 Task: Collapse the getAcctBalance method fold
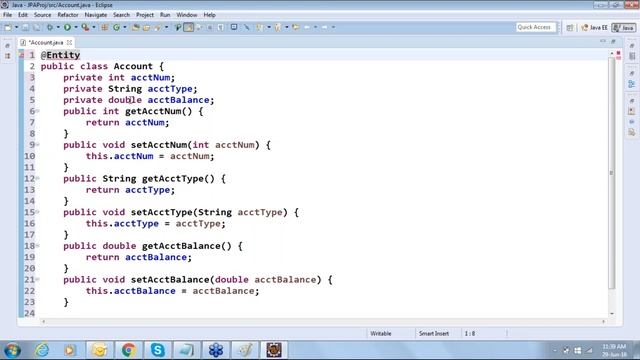[x=38, y=245]
